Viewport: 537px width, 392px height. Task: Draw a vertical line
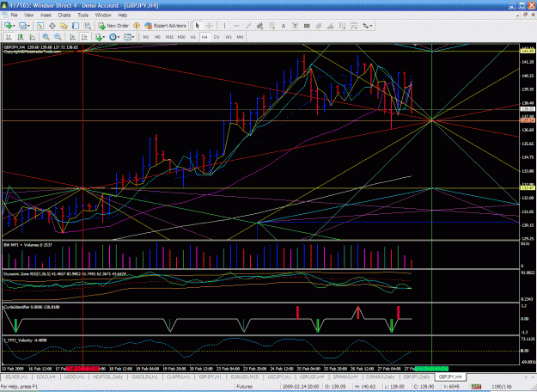(224, 26)
